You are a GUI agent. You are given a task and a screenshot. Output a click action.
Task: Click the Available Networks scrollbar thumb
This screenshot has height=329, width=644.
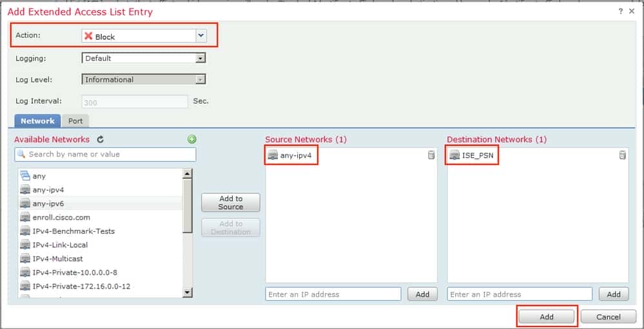click(188, 206)
